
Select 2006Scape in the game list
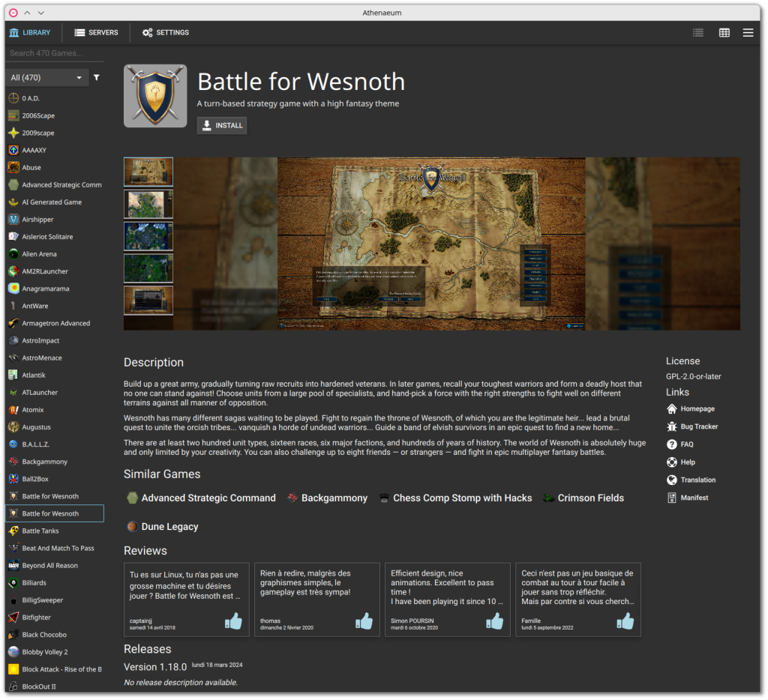pyautogui.click(x=54, y=115)
